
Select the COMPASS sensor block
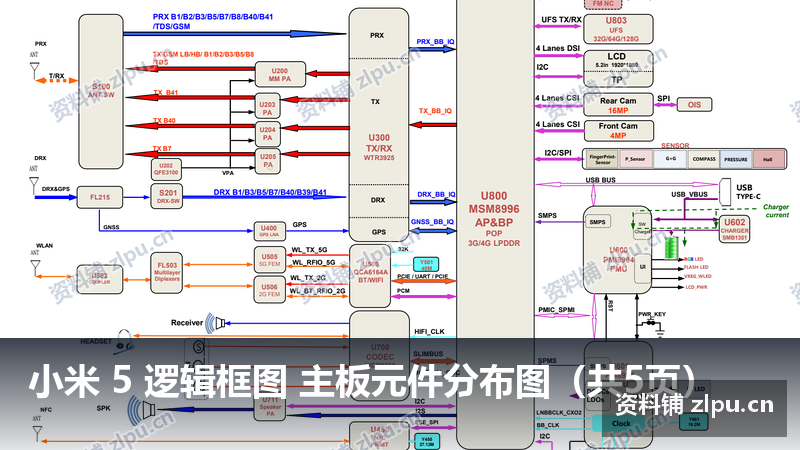tap(704, 159)
